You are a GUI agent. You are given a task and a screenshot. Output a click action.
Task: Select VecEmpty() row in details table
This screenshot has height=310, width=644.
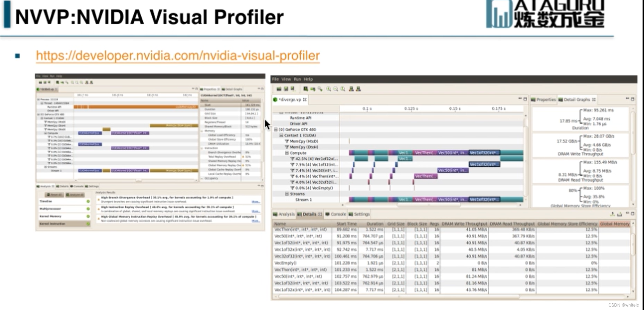point(451,263)
